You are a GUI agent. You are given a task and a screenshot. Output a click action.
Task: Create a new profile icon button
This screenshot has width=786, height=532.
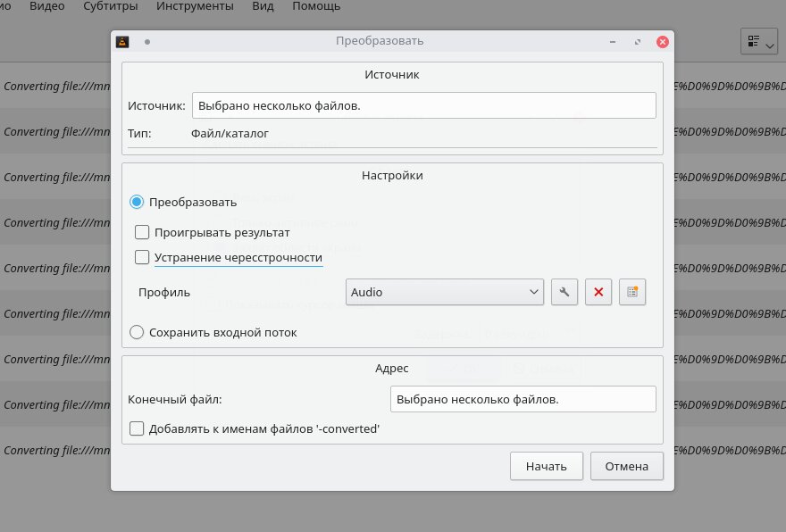632,292
